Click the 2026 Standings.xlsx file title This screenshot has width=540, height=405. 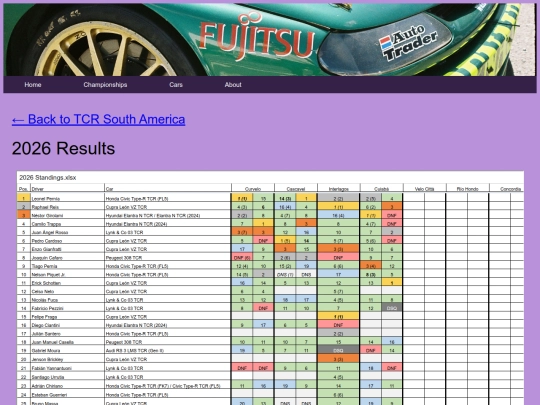coord(48,178)
